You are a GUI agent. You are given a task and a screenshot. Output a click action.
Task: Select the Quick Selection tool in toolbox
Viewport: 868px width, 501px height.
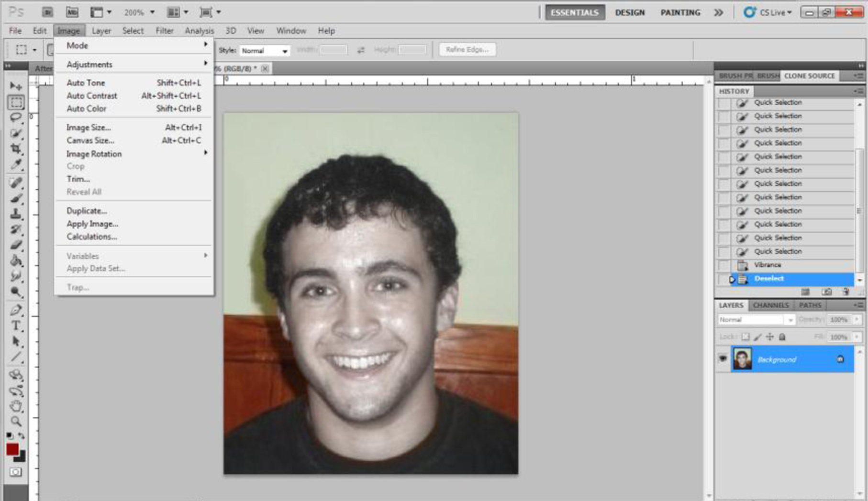[x=16, y=133]
